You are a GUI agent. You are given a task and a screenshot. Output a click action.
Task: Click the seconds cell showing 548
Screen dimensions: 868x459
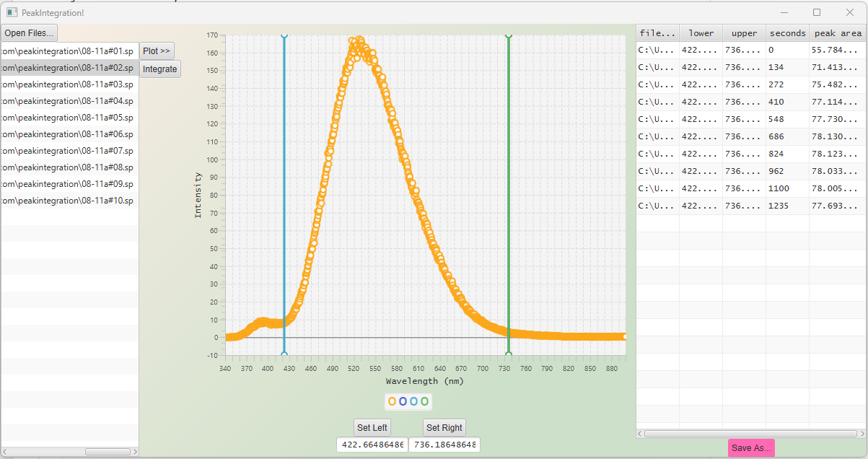pyautogui.click(x=787, y=119)
